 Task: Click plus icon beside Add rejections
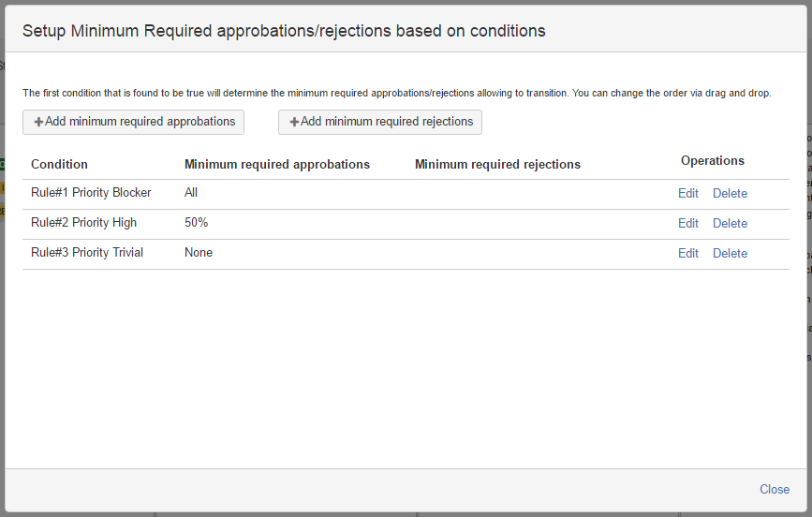[294, 123]
